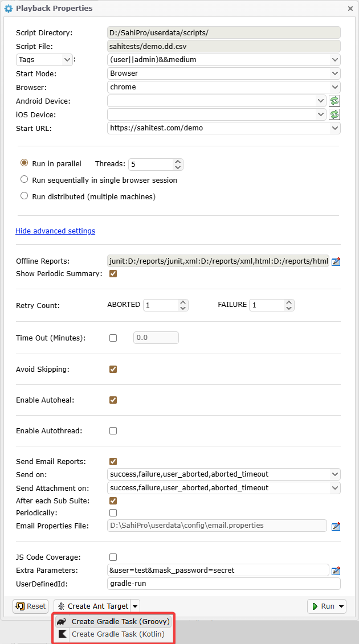
Task: Edit Email Properties File icon
Action: coord(336,526)
